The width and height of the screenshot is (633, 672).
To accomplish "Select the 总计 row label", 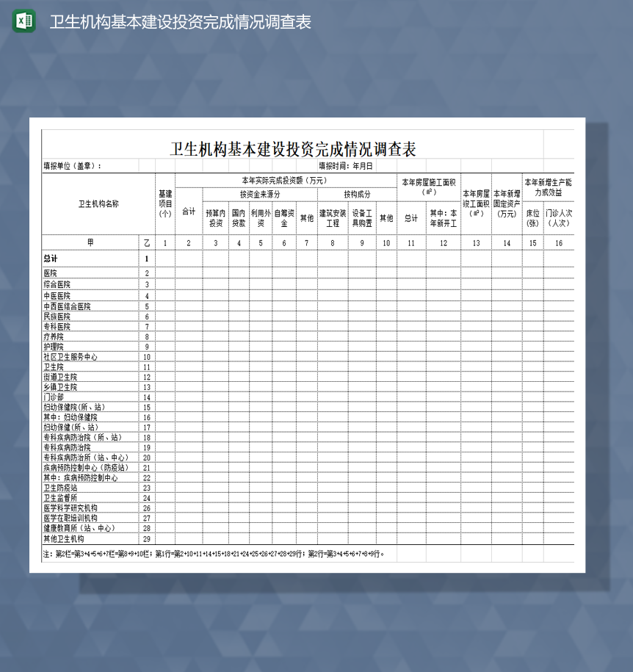I will click(50, 259).
